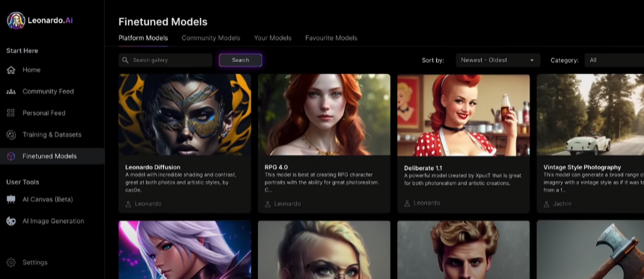644x279 pixels.
Task: Open Training & Datasets icon
Action: coord(11,135)
